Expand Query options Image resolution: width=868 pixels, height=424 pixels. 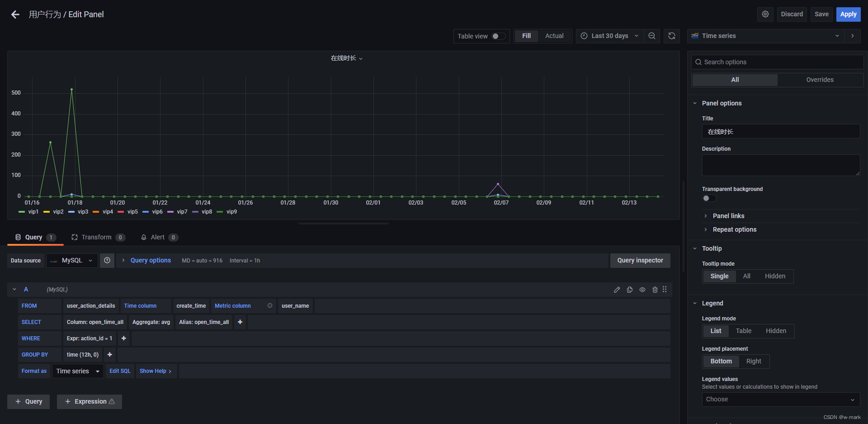[x=151, y=260]
